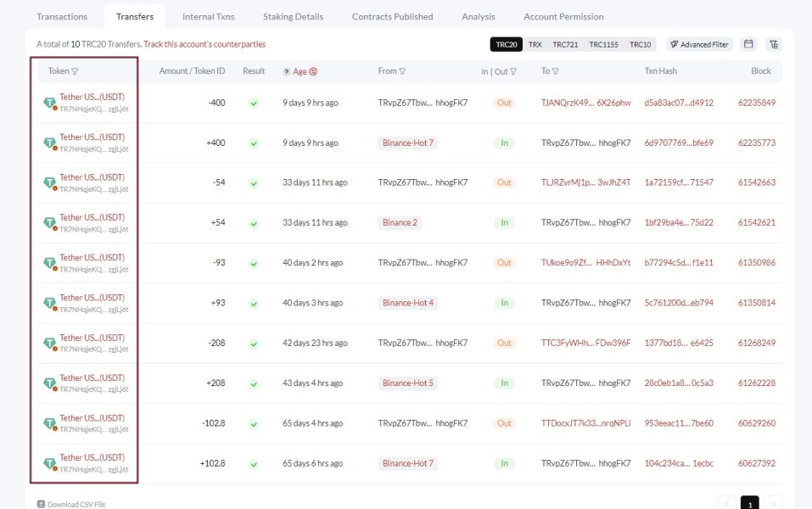Click Tether icon in the -93 row
This screenshot has width=812, height=509.
(x=50, y=263)
